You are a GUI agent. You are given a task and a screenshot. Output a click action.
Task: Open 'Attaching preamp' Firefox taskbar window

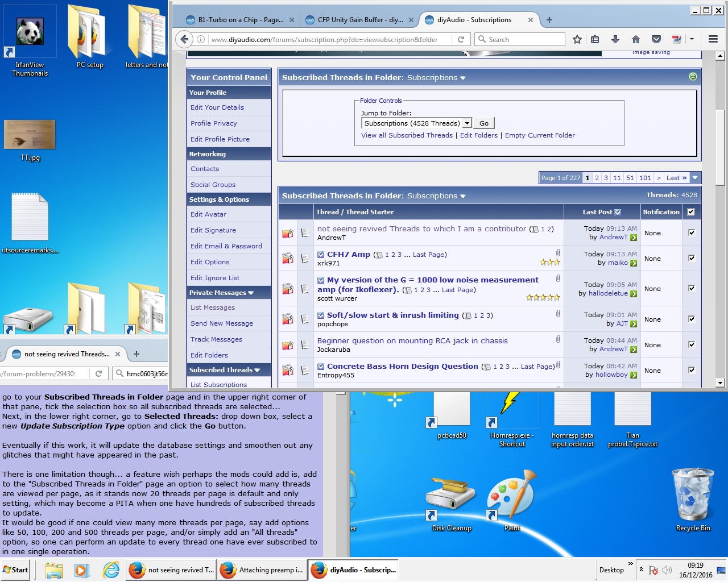[262, 570]
